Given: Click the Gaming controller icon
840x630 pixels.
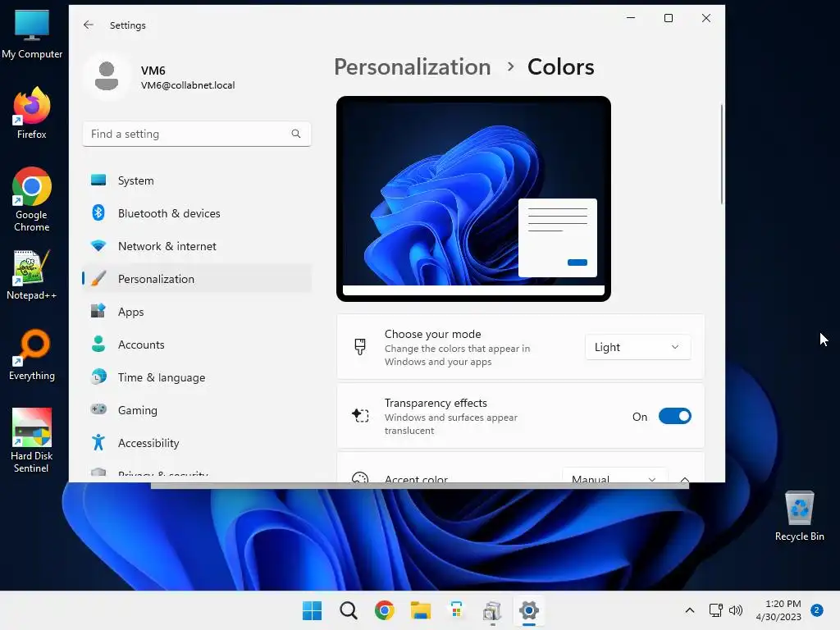Looking at the screenshot, I should tap(98, 409).
